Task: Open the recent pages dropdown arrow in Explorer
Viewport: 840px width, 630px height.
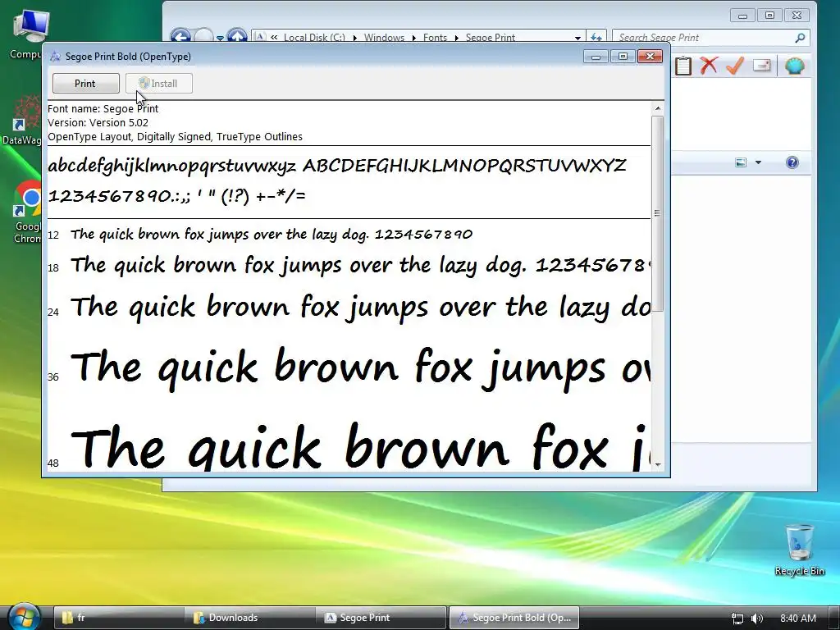Action: coord(220,38)
